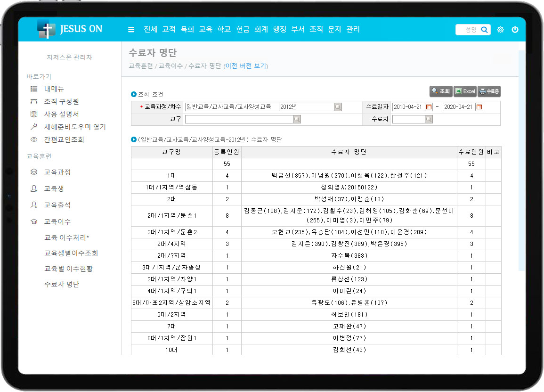Print certificate with 수료증 button
Viewport: 544px width, 392px height.
pyautogui.click(x=489, y=91)
